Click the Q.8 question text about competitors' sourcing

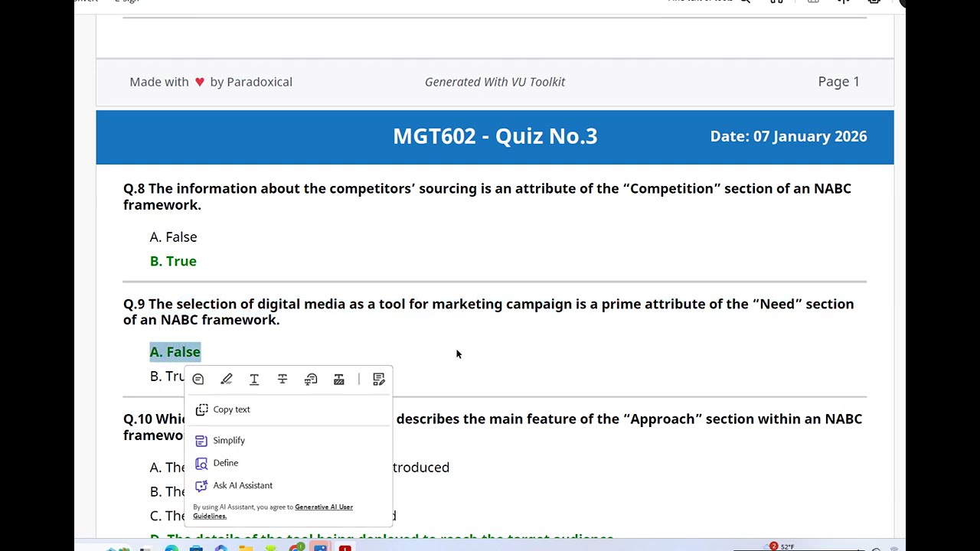click(x=488, y=197)
